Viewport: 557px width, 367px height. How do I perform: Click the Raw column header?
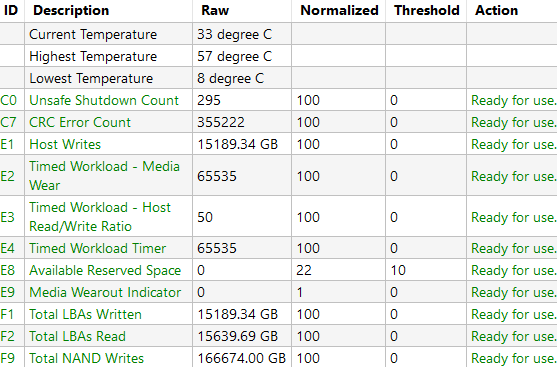click(215, 11)
